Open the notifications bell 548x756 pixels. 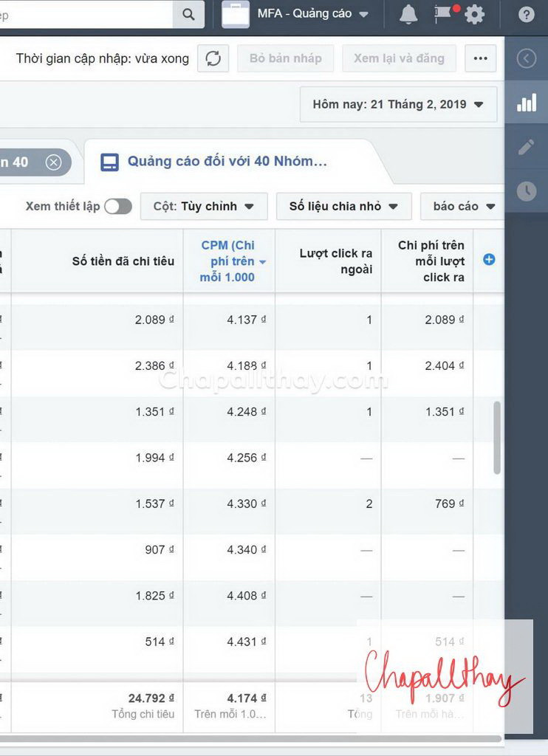(408, 15)
